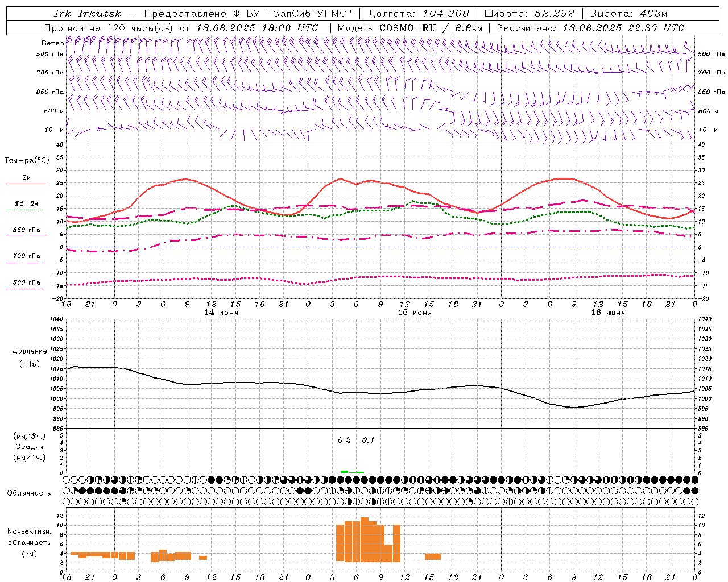Click the 850 гПа temperature legend entry
Screen dimensions: 728x582
coord(27,230)
